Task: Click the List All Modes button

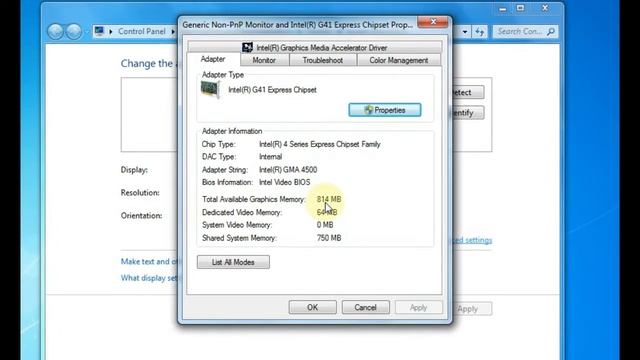Action: (233, 262)
